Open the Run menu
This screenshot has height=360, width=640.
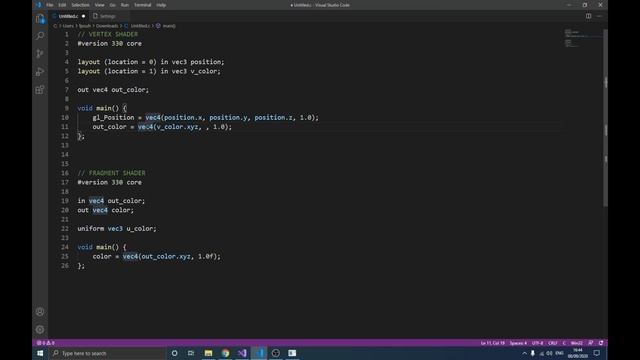click(124, 5)
